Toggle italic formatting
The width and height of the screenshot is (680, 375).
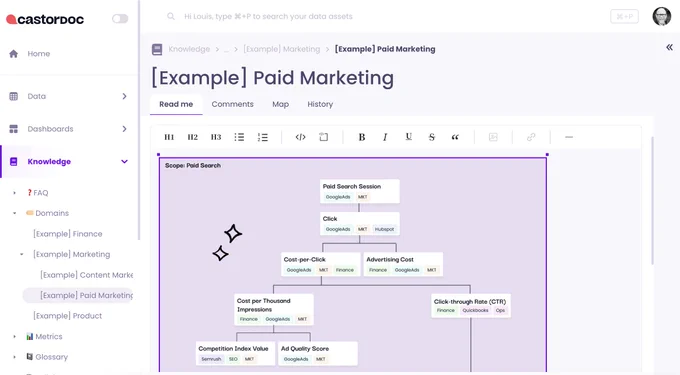tap(385, 137)
